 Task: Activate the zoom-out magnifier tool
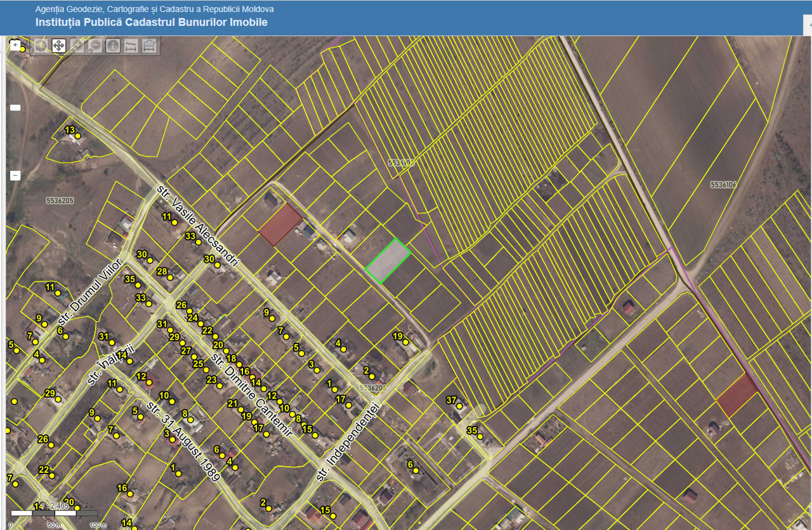pos(95,45)
